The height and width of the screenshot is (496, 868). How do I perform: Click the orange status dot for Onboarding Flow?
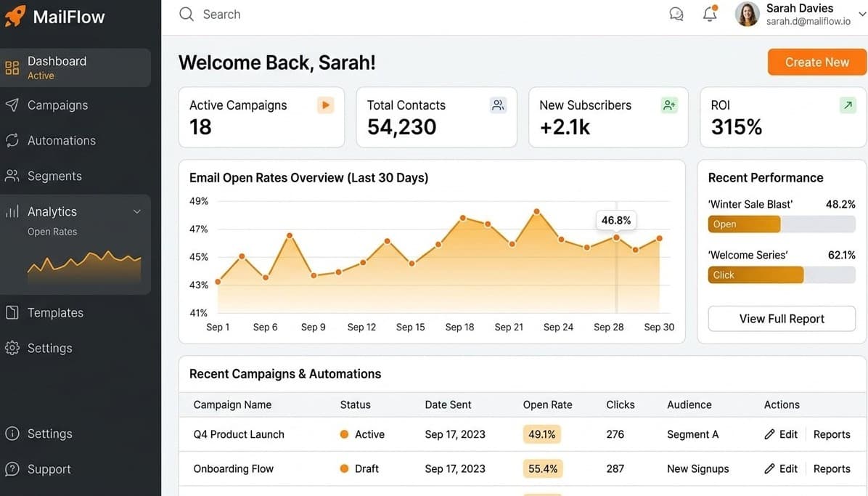(344, 469)
